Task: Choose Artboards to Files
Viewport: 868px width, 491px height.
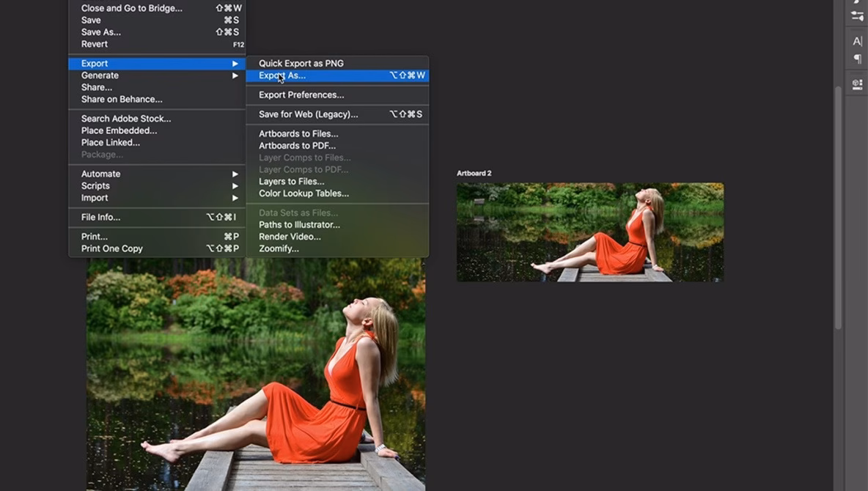Action: click(298, 133)
